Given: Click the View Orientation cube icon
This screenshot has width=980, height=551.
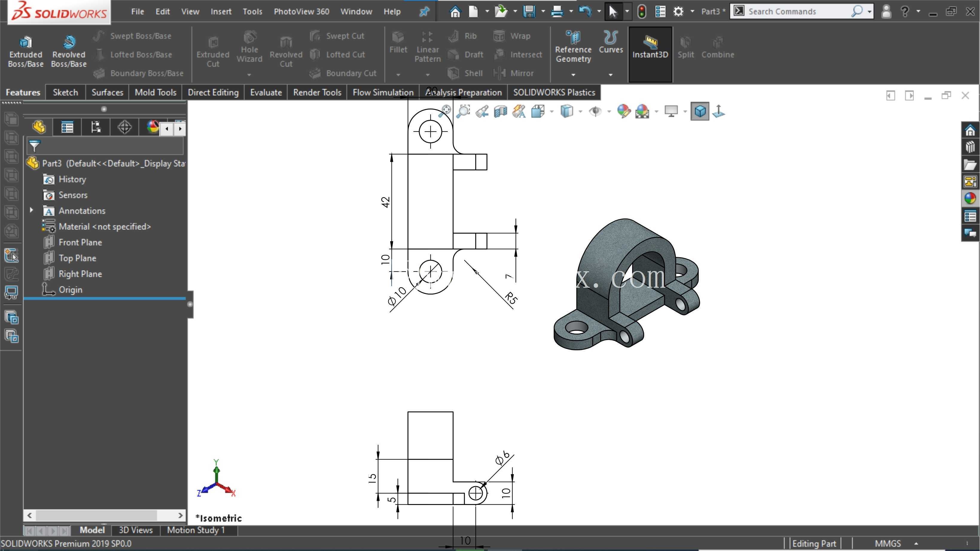Looking at the screenshot, I should tap(538, 111).
